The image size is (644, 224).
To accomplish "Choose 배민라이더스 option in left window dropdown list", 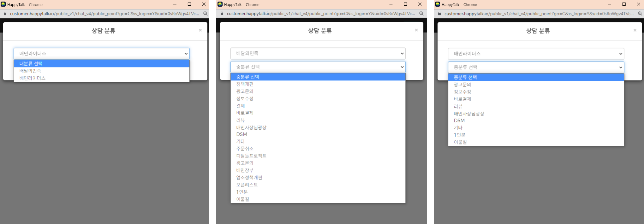I will 101,78.
